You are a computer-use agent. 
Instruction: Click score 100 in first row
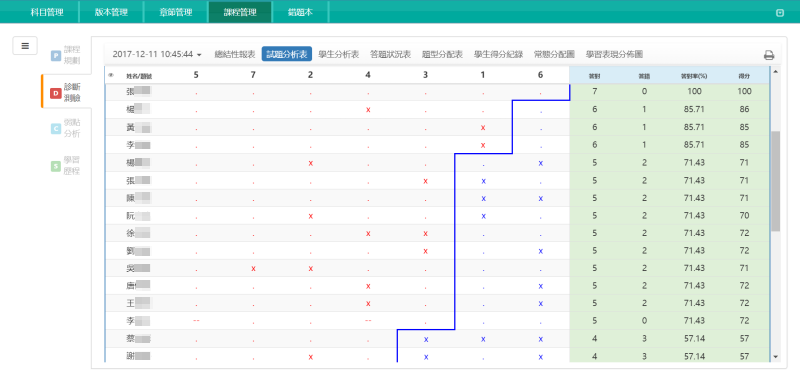(744, 92)
